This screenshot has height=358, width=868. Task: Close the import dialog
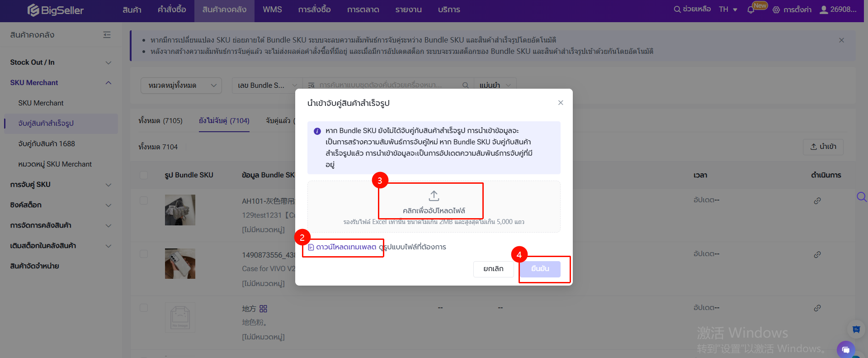[x=561, y=103]
